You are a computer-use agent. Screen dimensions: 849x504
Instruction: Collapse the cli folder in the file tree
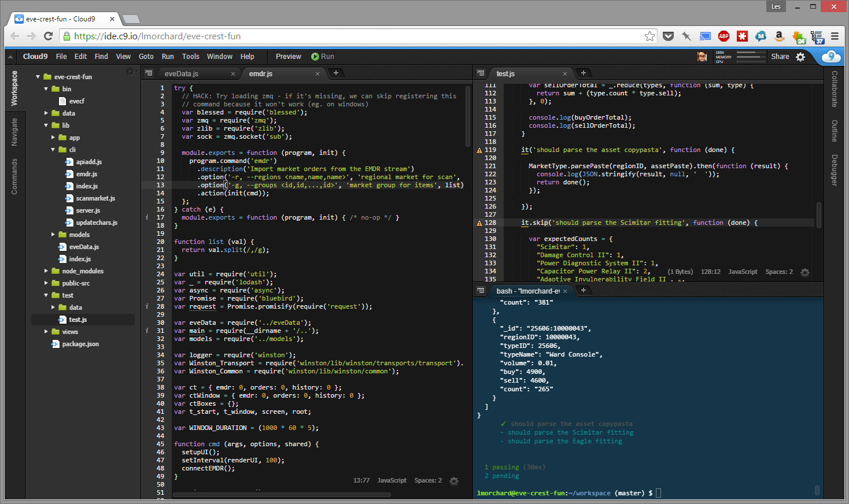(x=53, y=150)
